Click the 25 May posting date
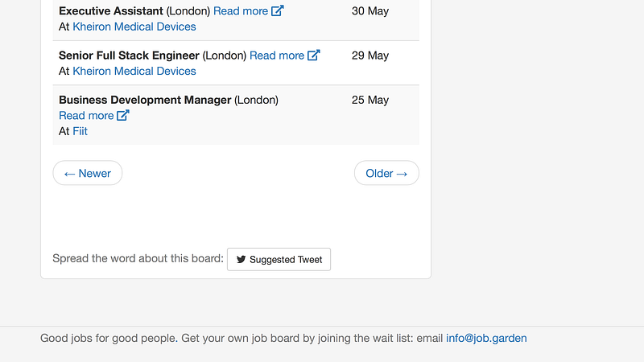The image size is (644, 362). pos(370,100)
